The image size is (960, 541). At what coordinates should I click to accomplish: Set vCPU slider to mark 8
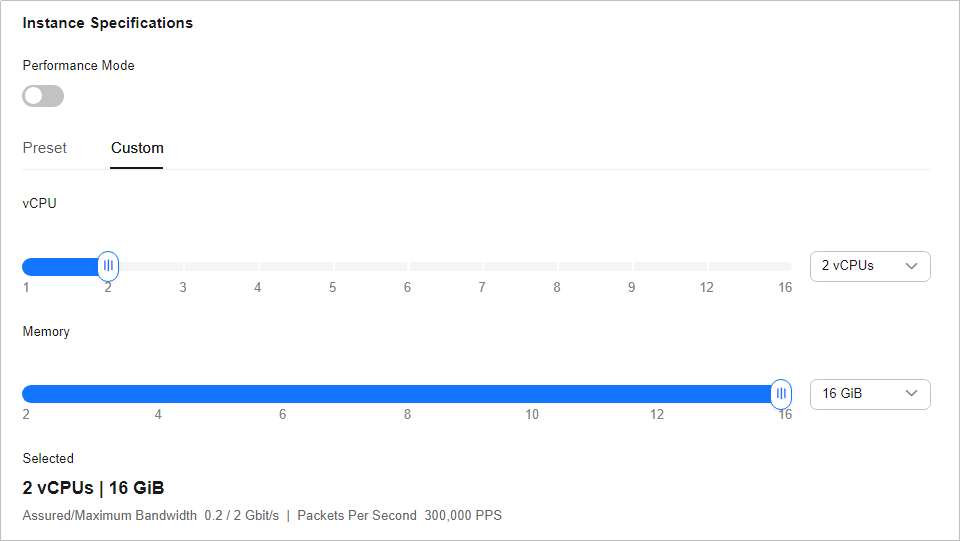557,267
